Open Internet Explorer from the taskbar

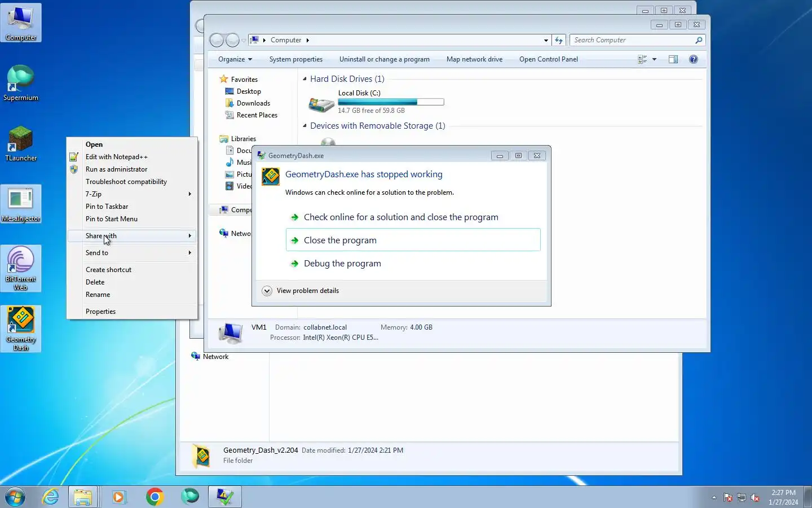[51, 497]
